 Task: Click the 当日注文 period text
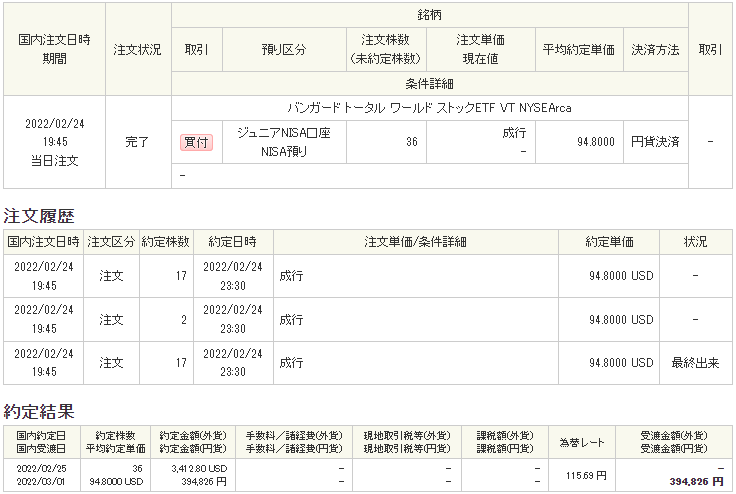[54, 161]
